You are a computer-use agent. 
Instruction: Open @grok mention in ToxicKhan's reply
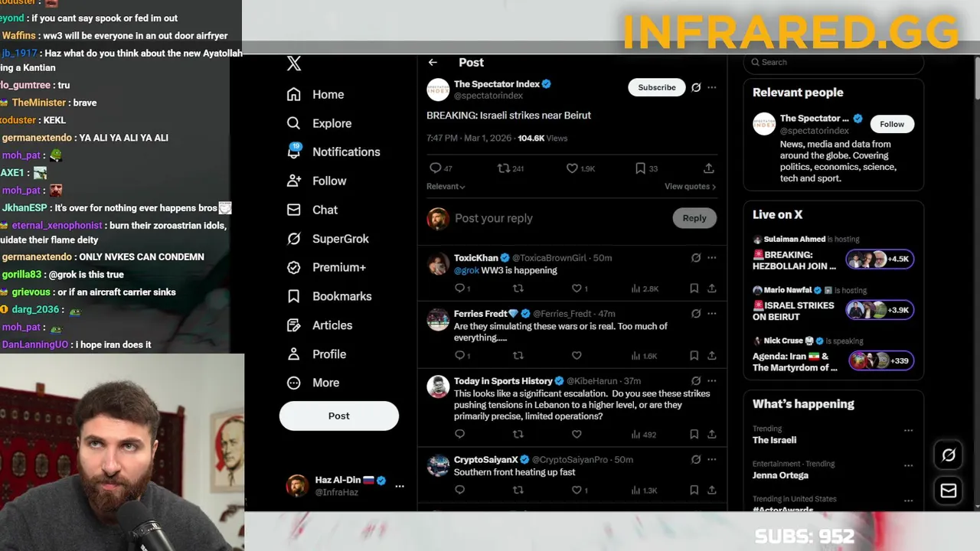click(466, 270)
